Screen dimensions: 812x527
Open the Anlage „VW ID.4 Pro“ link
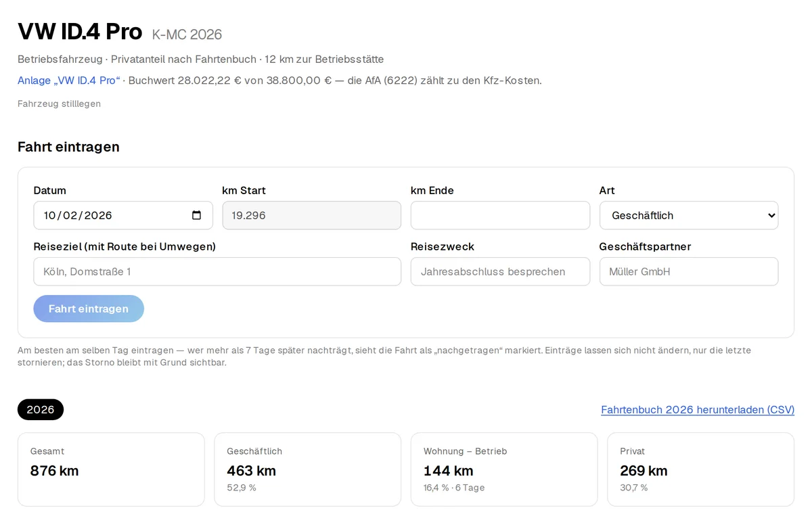69,81
